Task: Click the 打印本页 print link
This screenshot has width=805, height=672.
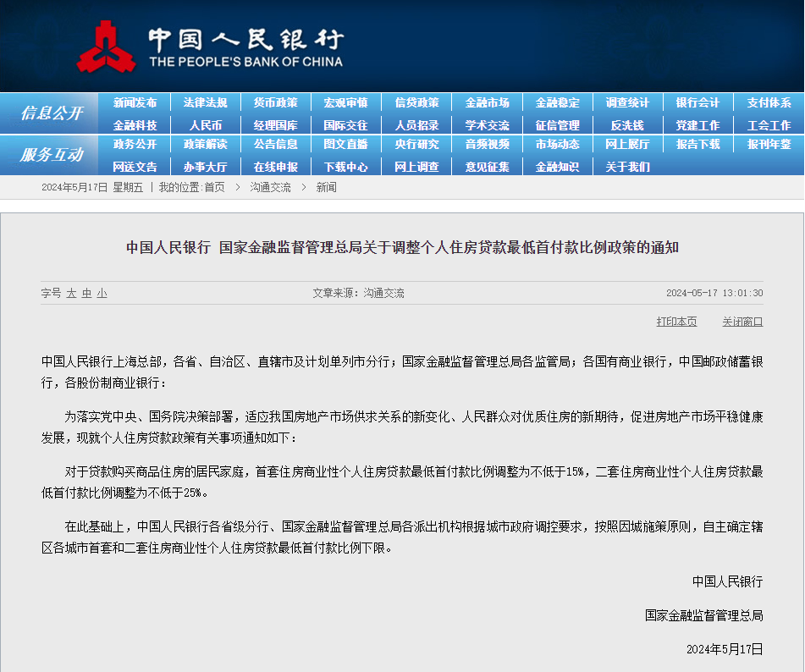Action: tap(676, 322)
